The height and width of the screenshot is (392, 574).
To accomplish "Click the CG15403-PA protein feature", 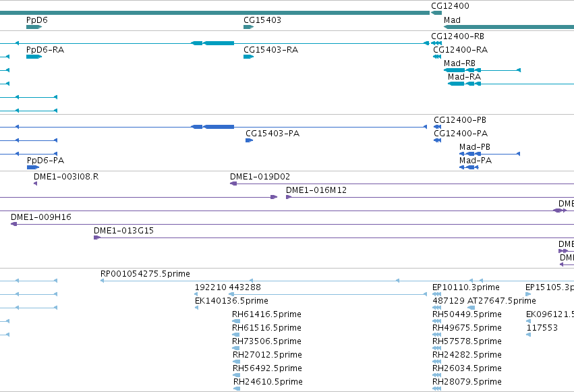I will 250,140.
